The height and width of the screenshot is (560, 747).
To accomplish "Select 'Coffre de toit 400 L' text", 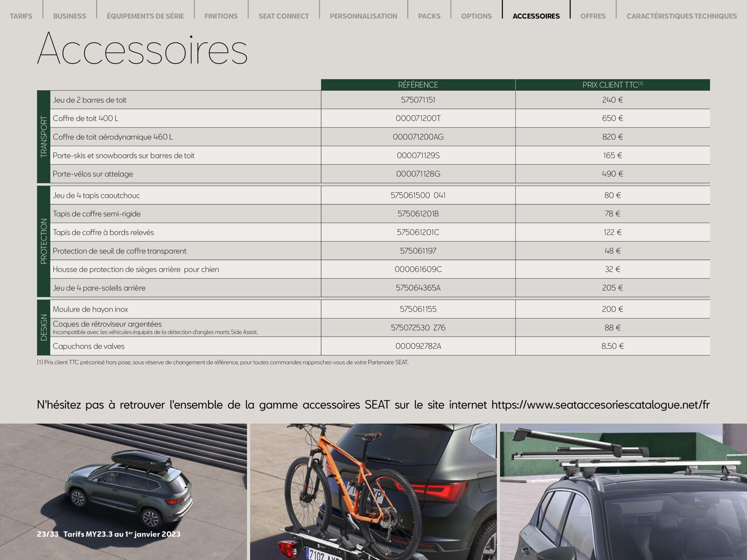I will click(x=85, y=118).
